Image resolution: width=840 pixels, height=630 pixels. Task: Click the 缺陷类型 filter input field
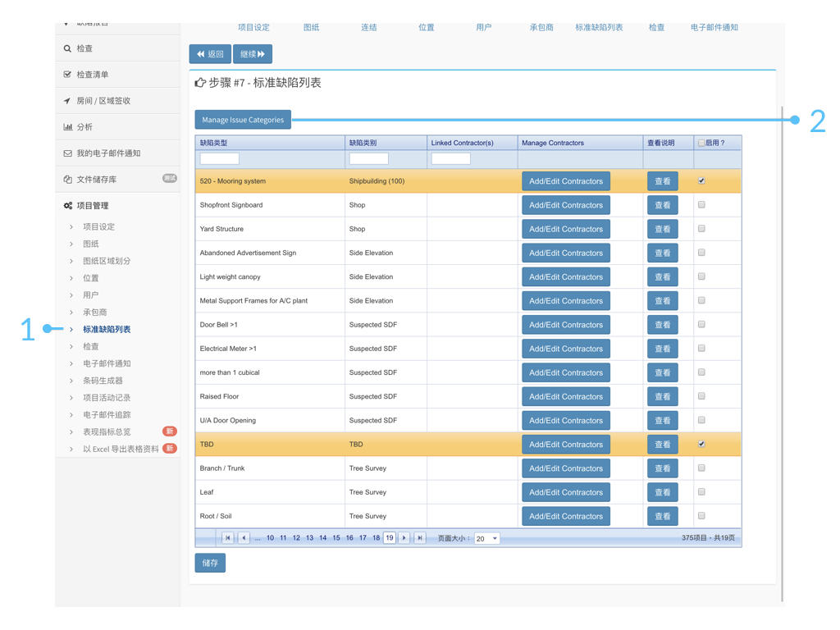[219, 158]
